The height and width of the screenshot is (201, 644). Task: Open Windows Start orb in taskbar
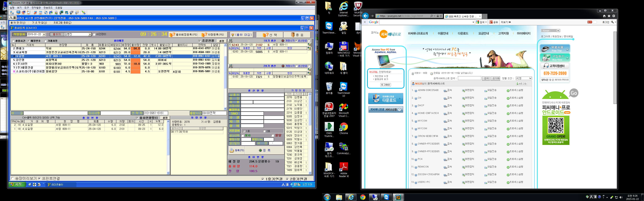pos(327,197)
